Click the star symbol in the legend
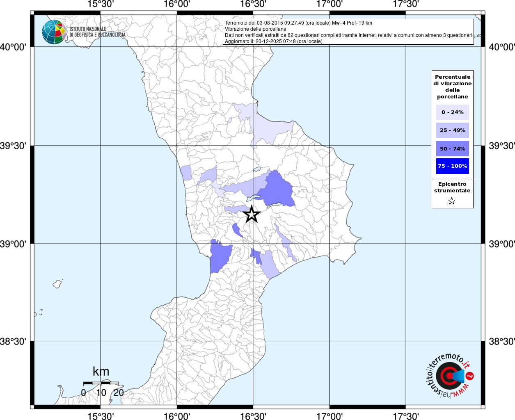 pyautogui.click(x=452, y=201)
